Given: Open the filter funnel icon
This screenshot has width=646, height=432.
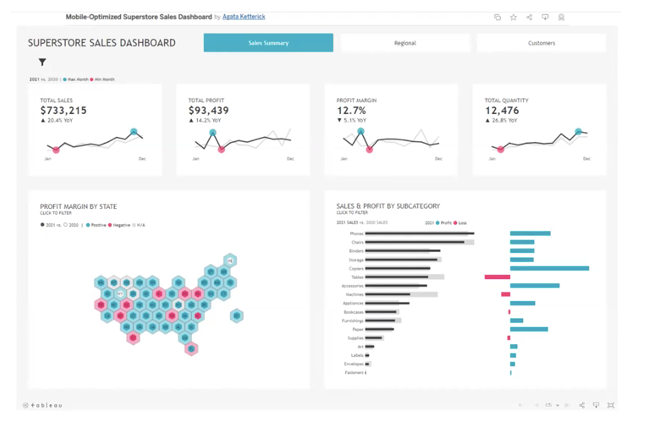Looking at the screenshot, I should tap(42, 63).
